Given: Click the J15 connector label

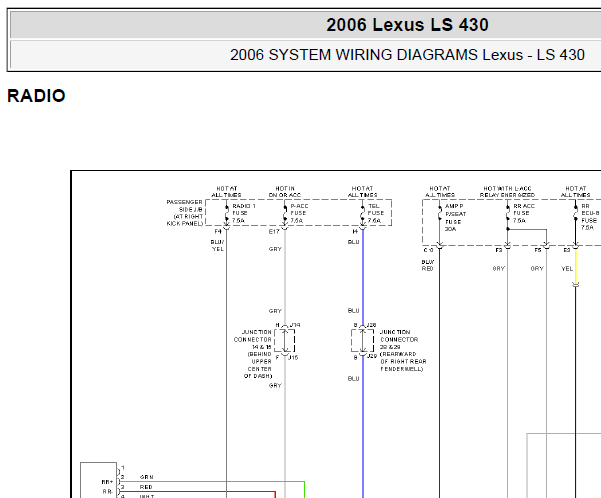Looking at the screenshot, I should pyautogui.click(x=293, y=357).
